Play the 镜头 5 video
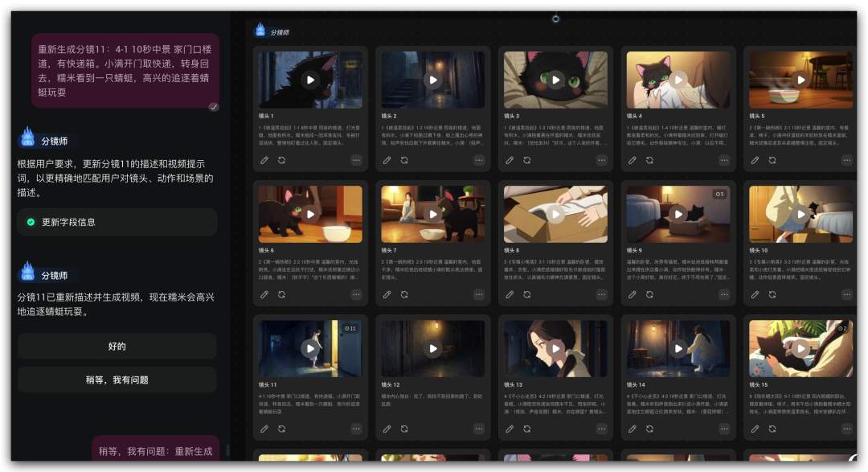The width and height of the screenshot is (868, 472). point(800,80)
